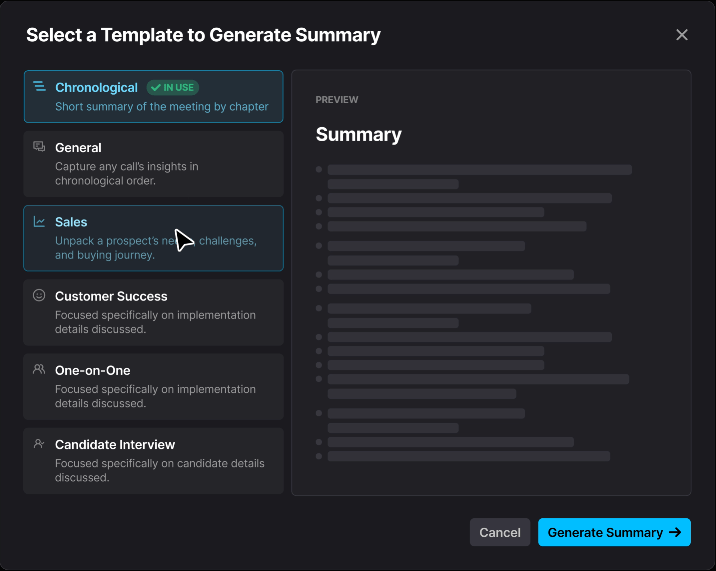Click the PREVIEW label
Viewport: 716px width, 571px height.
coord(337,100)
